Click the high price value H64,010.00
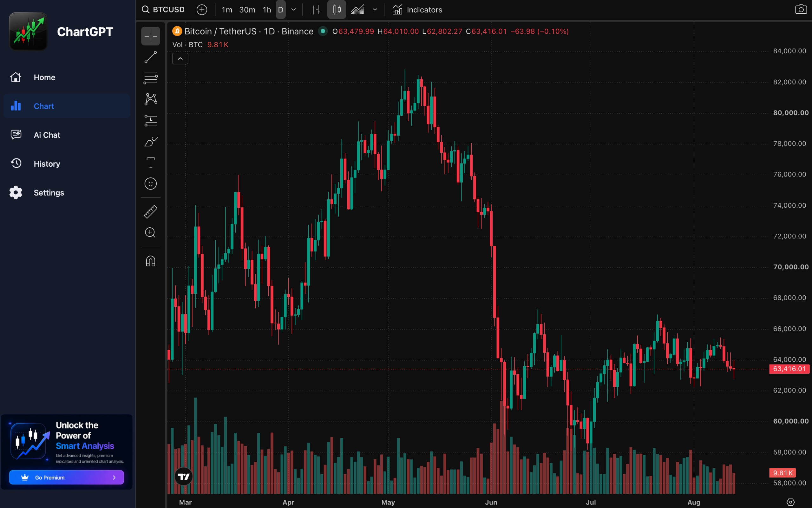 [398, 31]
